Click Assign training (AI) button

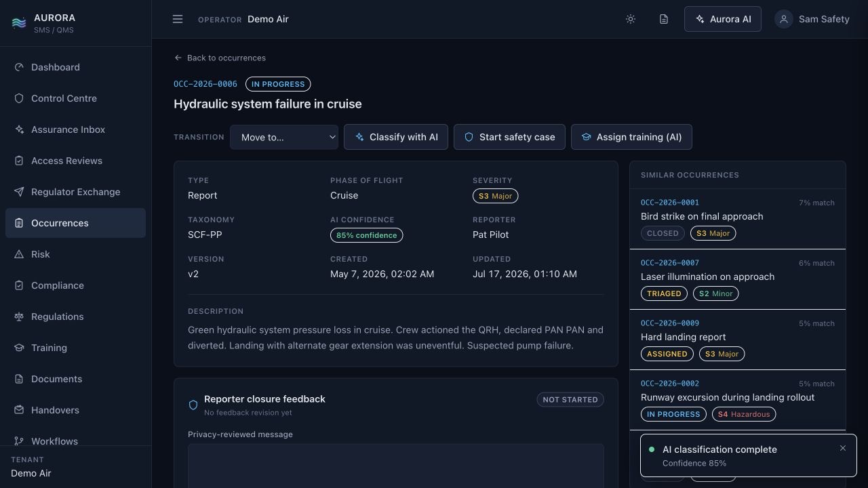[x=631, y=137]
